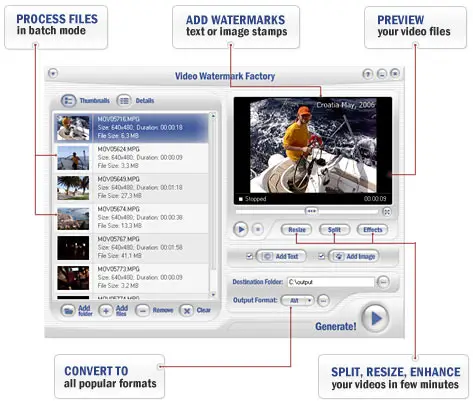Click thumbnail of MOV05773.MPG

pos(73,278)
